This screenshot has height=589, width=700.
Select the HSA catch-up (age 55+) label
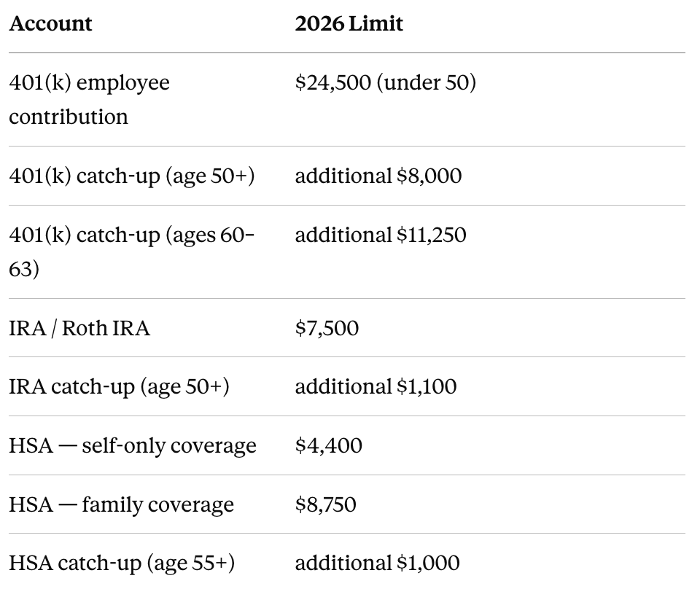(122, 563)
